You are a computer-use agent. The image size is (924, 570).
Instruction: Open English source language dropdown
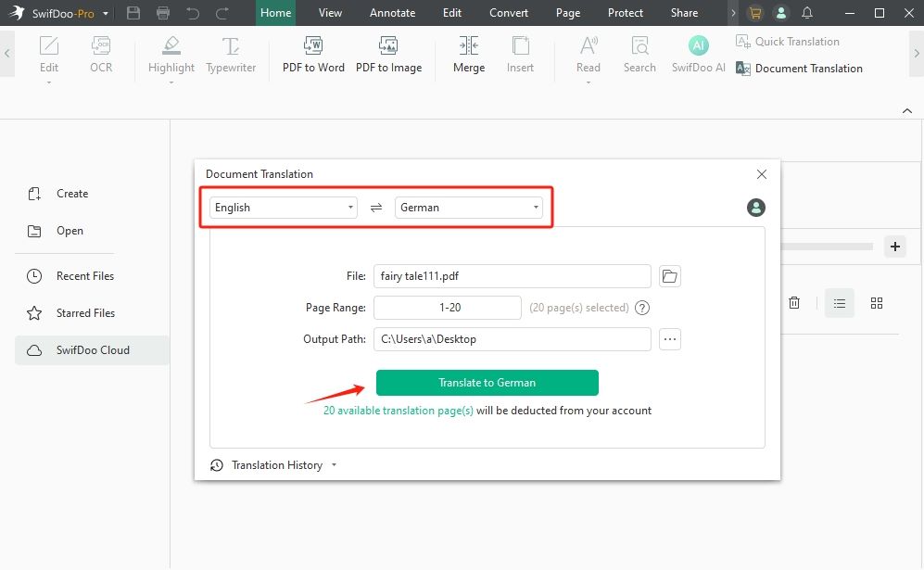tap(284, 208)
